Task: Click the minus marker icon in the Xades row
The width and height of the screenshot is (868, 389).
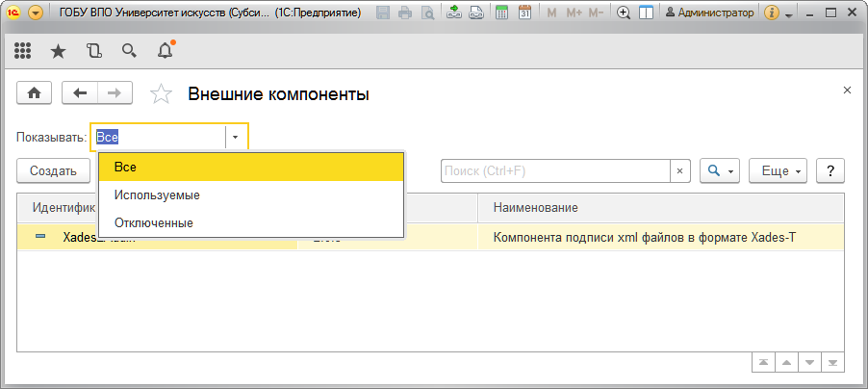Action: [40, 237]
